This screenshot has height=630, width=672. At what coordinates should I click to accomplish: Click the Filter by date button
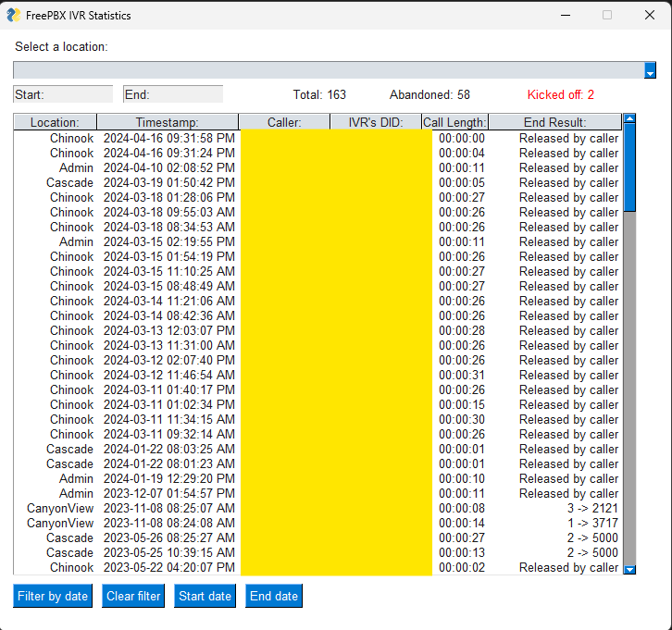pyautogui.click(x=53, y=596)
